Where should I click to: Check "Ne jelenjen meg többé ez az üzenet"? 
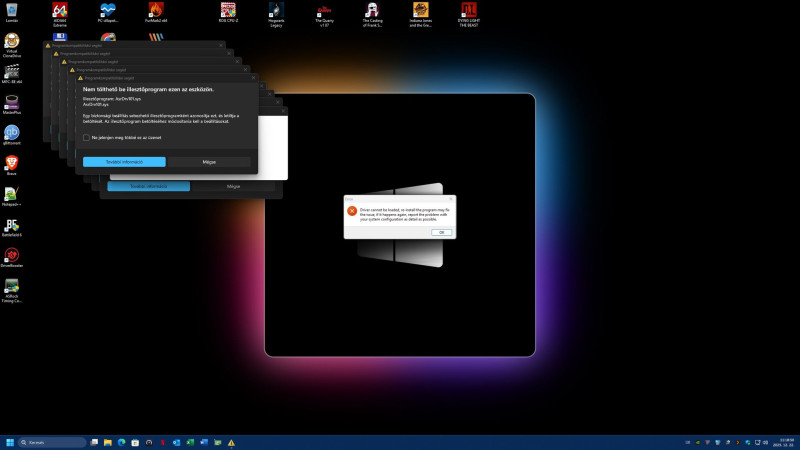point(86,137)
